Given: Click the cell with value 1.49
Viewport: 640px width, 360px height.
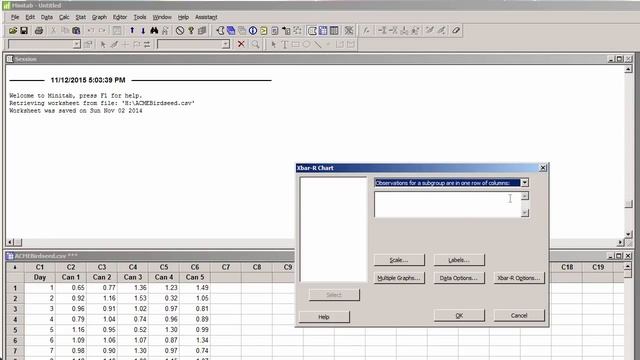Looking at the screenshot, I should [x=195, y=288].
